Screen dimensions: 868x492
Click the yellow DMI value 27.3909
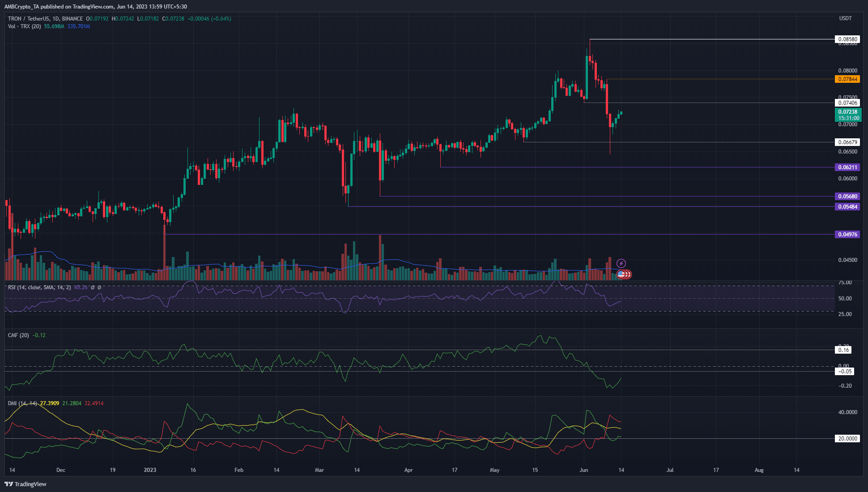[x=50, y=403]
